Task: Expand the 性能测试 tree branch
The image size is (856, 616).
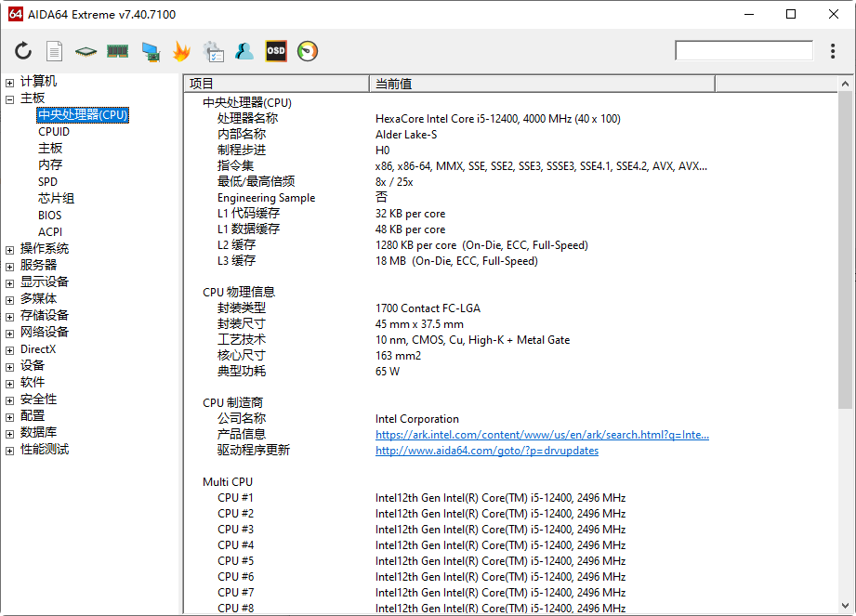Action: click(x=9, y=449)
